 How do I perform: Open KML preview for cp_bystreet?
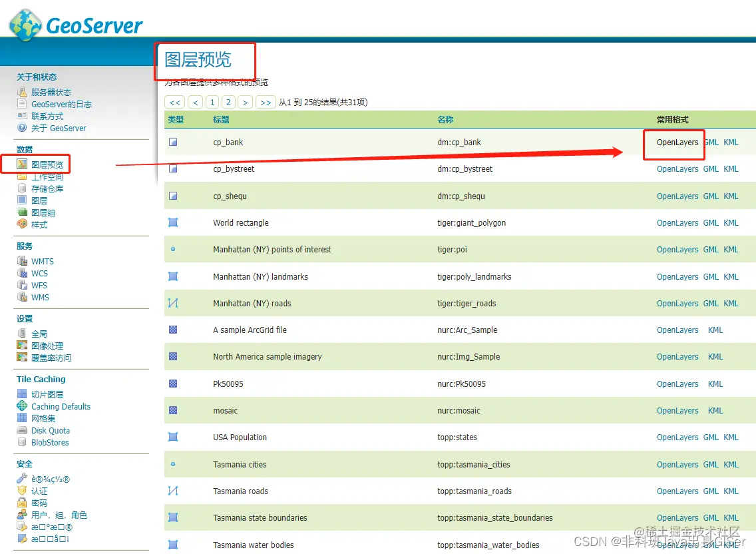tap(731, 169)
